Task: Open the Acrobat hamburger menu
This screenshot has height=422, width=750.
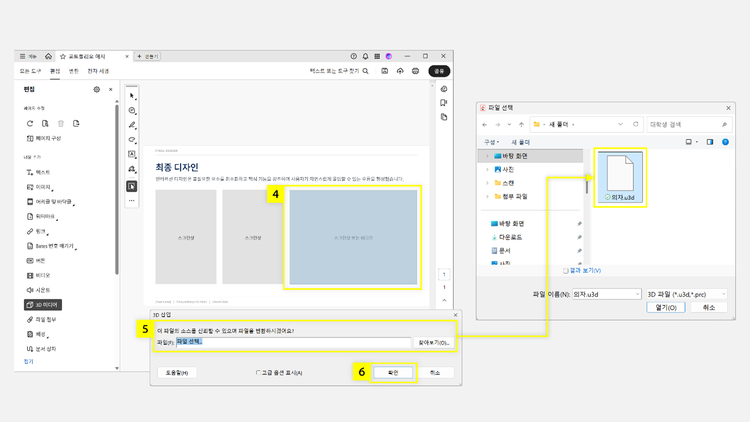Action: [22, 56]
